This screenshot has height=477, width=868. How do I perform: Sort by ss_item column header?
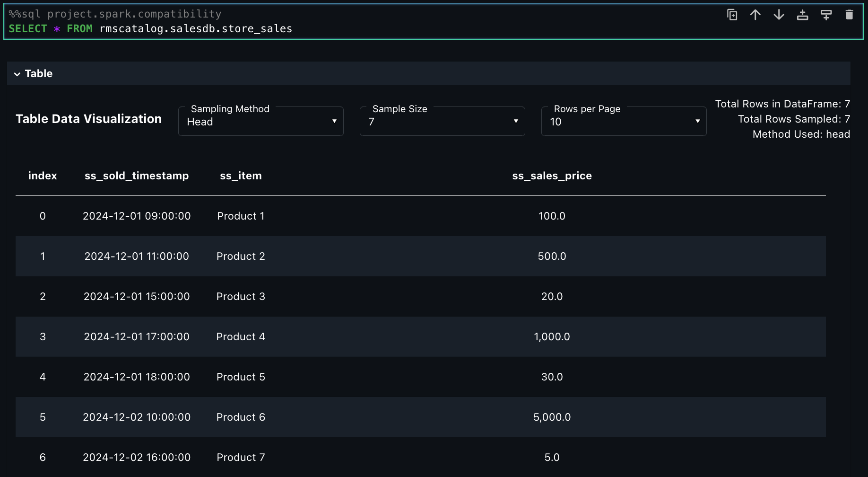point(241,176)
